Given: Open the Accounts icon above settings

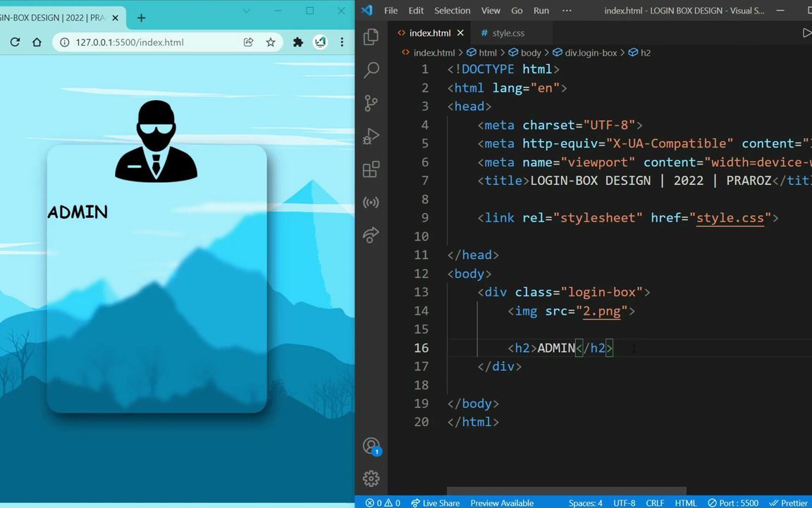Looking at the screenshot, I should pyautogui.click(x=371, y=445).
